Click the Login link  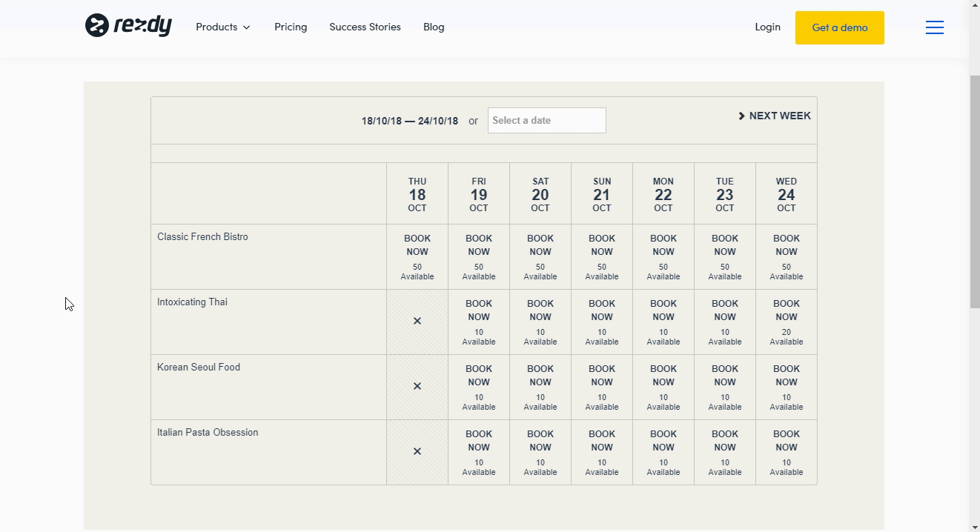pyautogui.click(x=767, y=27)
